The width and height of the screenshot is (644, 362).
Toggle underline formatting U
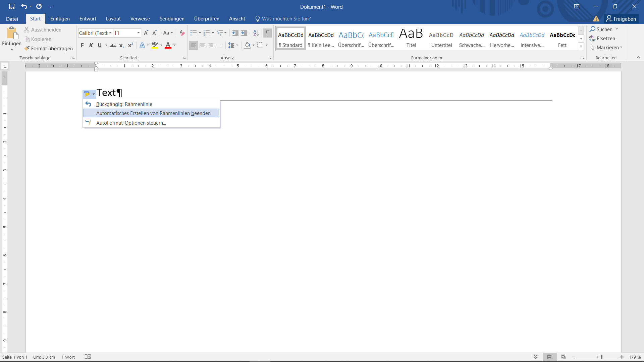(100, 46)
